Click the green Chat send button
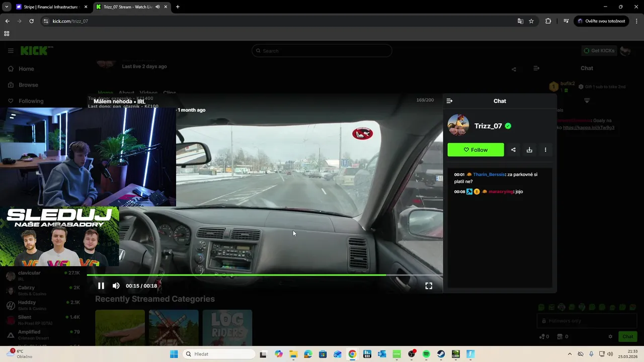Viewport: 644px width, 362px height. tap(628, 337)
